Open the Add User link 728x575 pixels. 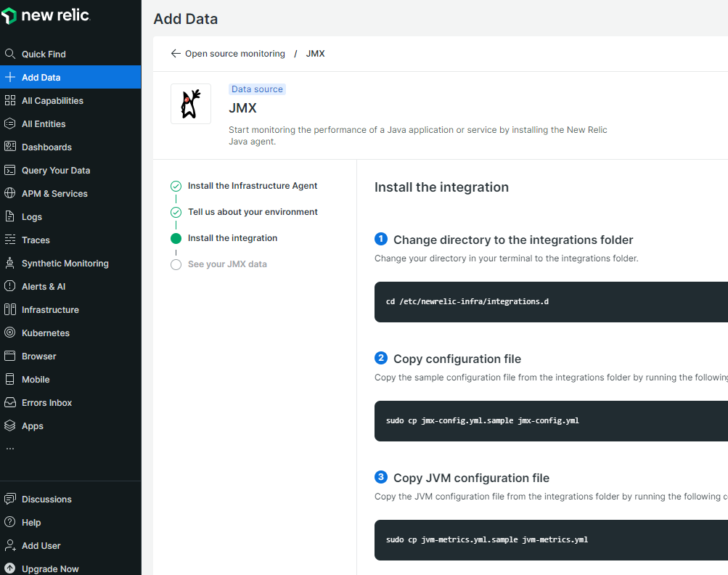click(x=41, y=545)
